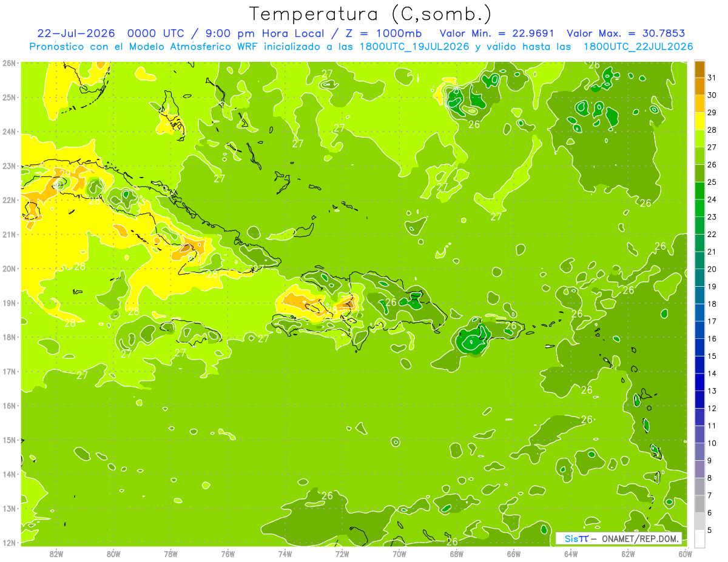This screenshot has width=728, height=562.
Task: Click the 26N latitude axis label
Action: [x=9, y=63]
